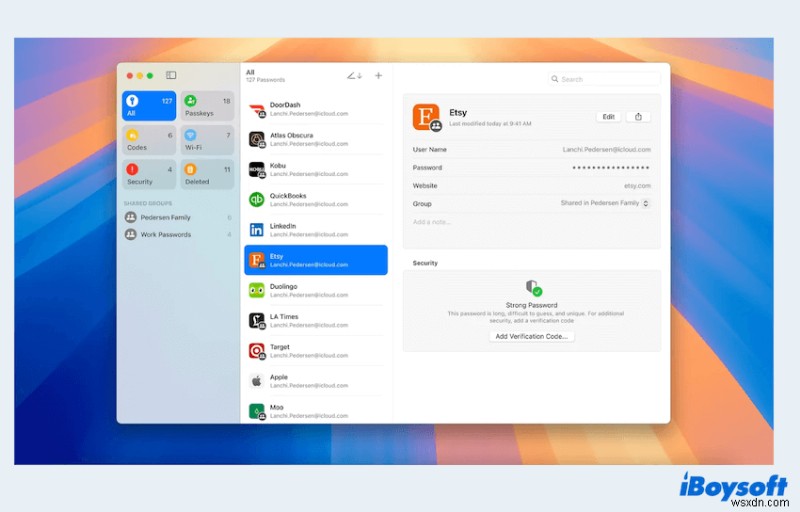Open the Security category tile

click(x=149, y=174)
